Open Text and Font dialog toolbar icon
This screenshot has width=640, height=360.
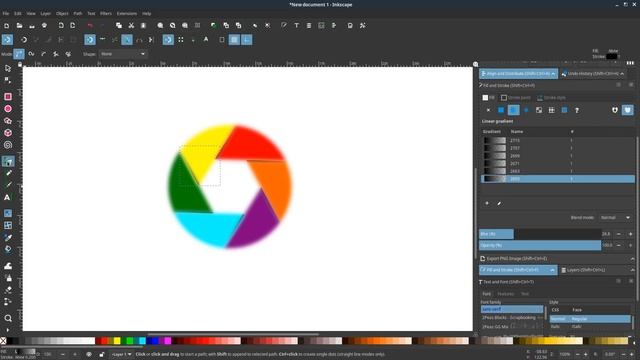click(296, 26)
